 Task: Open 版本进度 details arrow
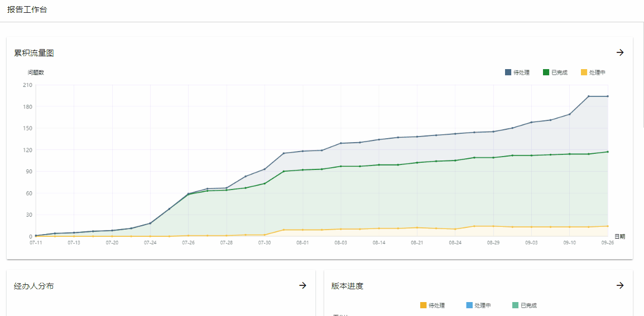pos(620,286)
